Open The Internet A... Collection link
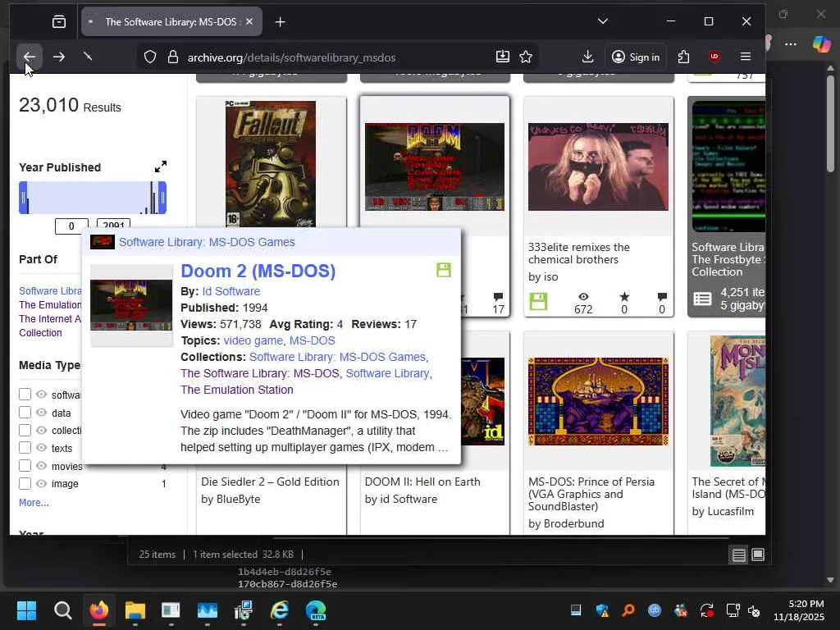 (50, 326)
